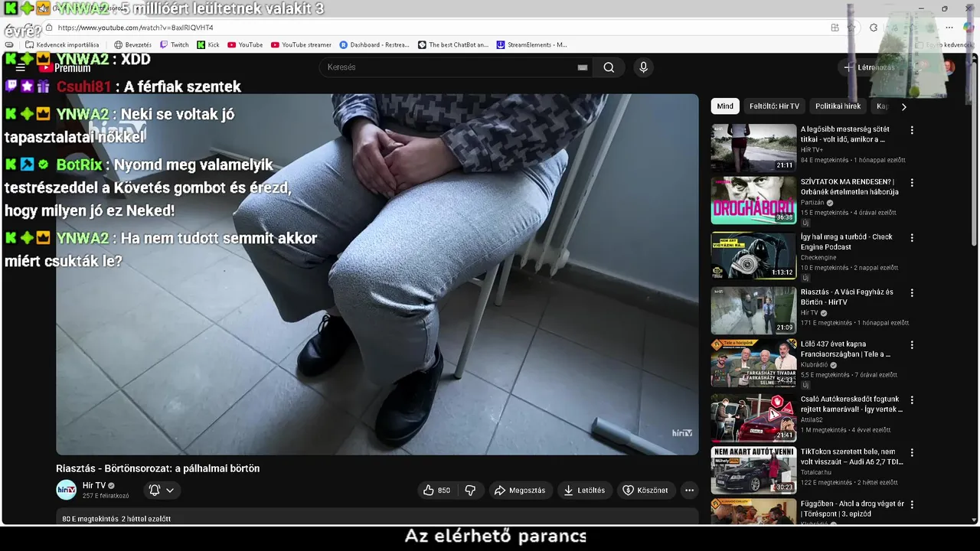Open the Hír TV channel name link

(x=94, y=486)
